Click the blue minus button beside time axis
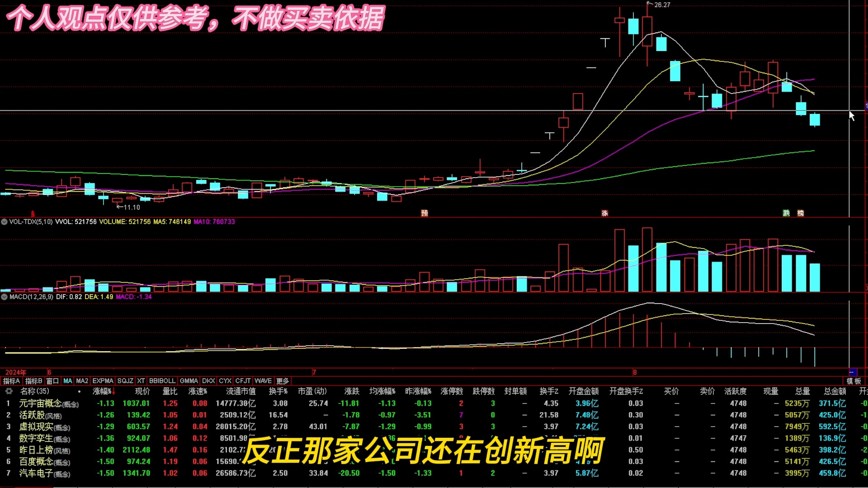 click(x=853, y=372)
